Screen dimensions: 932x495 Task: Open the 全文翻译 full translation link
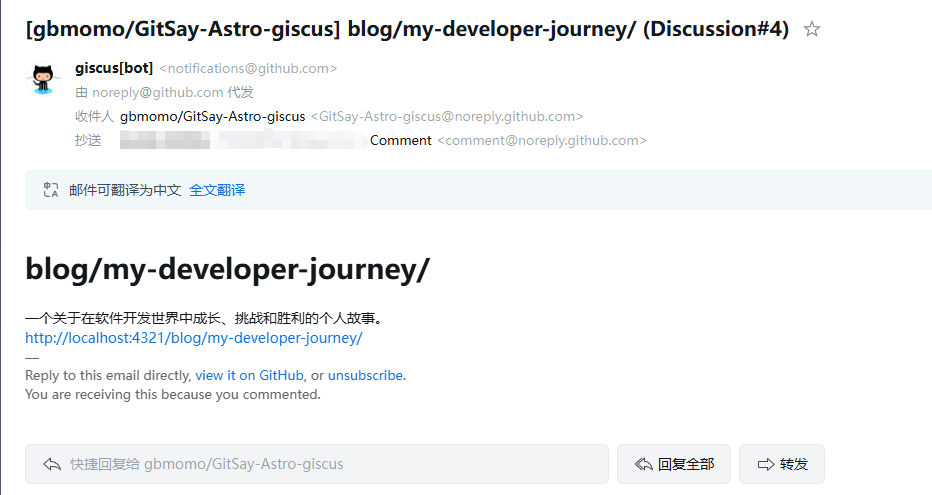[217, 190]
